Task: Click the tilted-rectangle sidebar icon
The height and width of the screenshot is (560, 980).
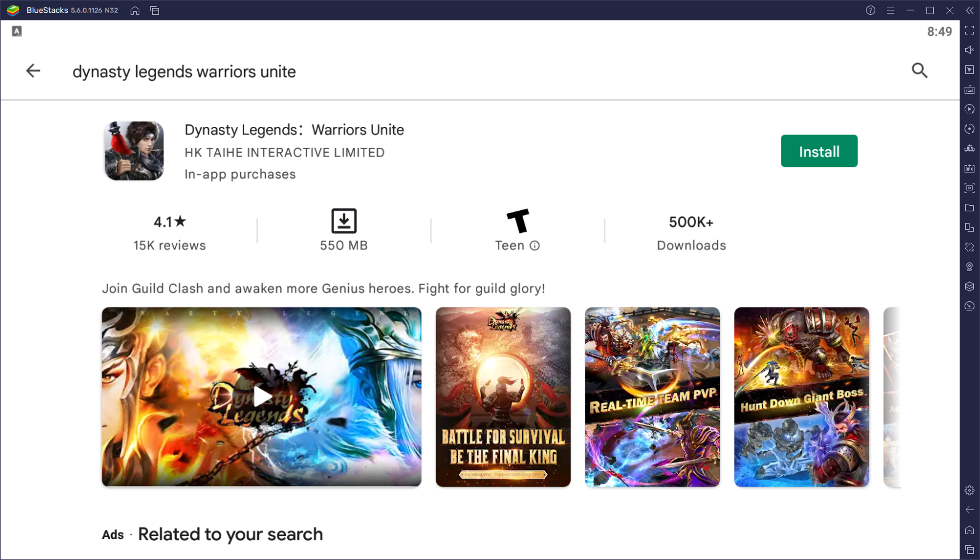Action: [970, 247]
